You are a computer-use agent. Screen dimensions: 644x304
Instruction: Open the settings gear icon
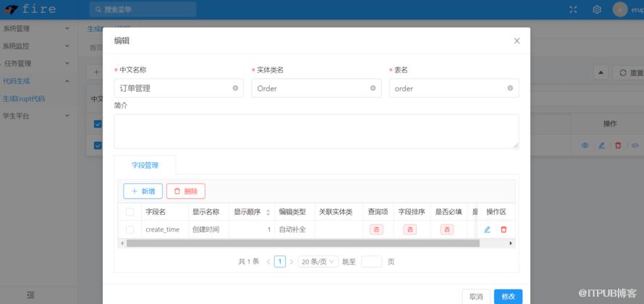597,9
